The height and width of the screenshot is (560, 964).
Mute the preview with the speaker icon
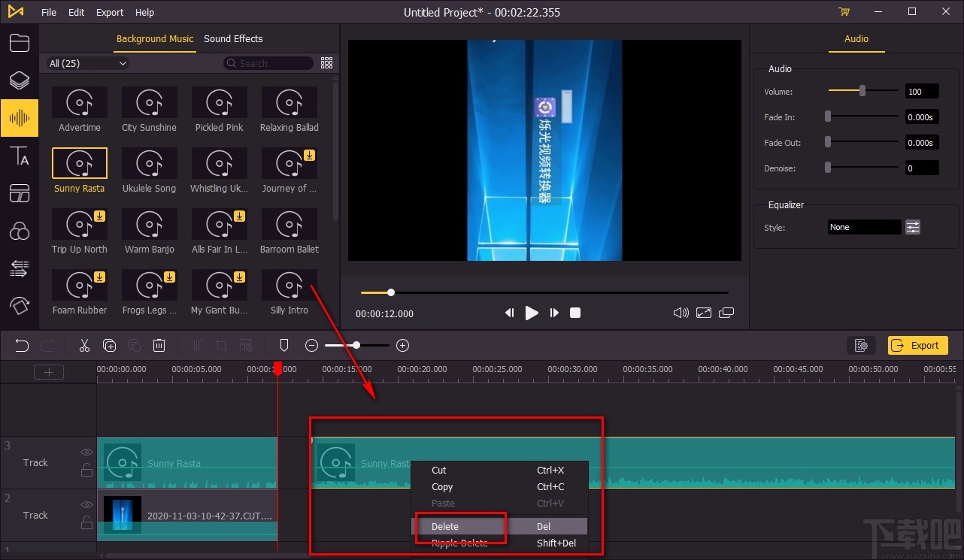click(681, 313)
